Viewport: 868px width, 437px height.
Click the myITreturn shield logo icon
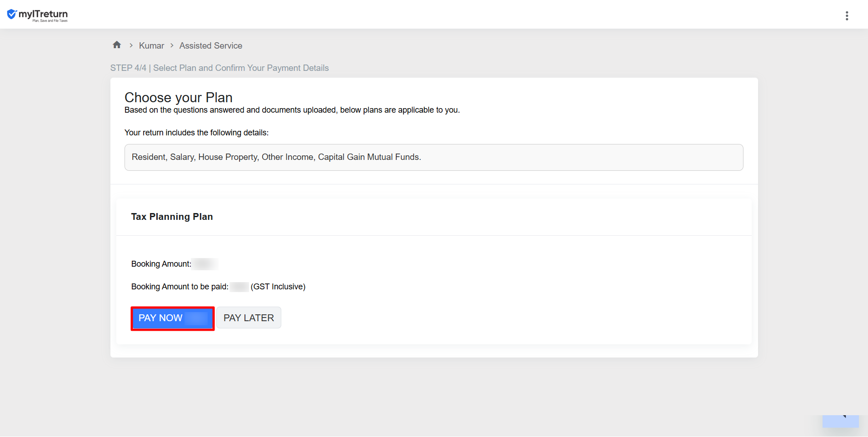[12, 15]
